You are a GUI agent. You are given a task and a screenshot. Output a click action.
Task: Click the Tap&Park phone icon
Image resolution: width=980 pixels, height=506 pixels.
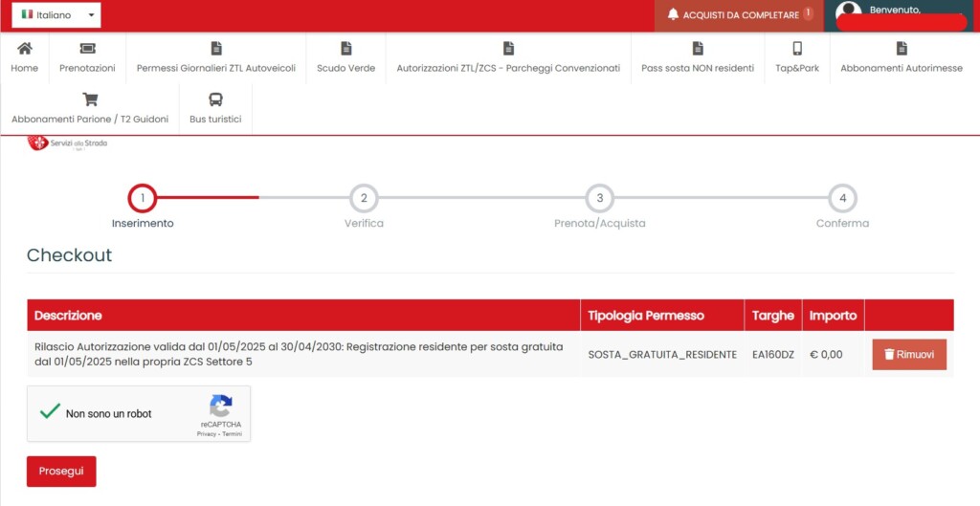click(796, 48)
